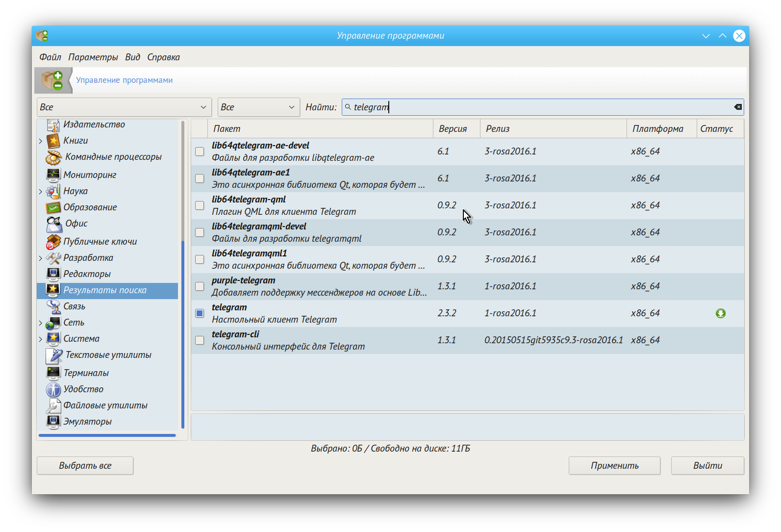Screen dimensions: 781x532
Task: Check the lib64qtelegram-ae-devel package checkbox
Action: [200, 152]
